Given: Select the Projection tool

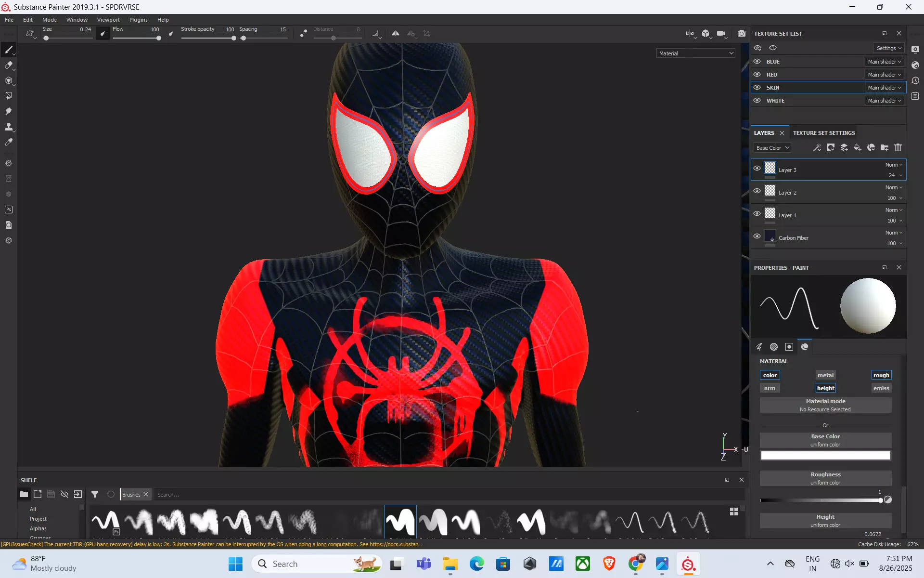Looking at the screenshot, I should (x=9, y=80).
